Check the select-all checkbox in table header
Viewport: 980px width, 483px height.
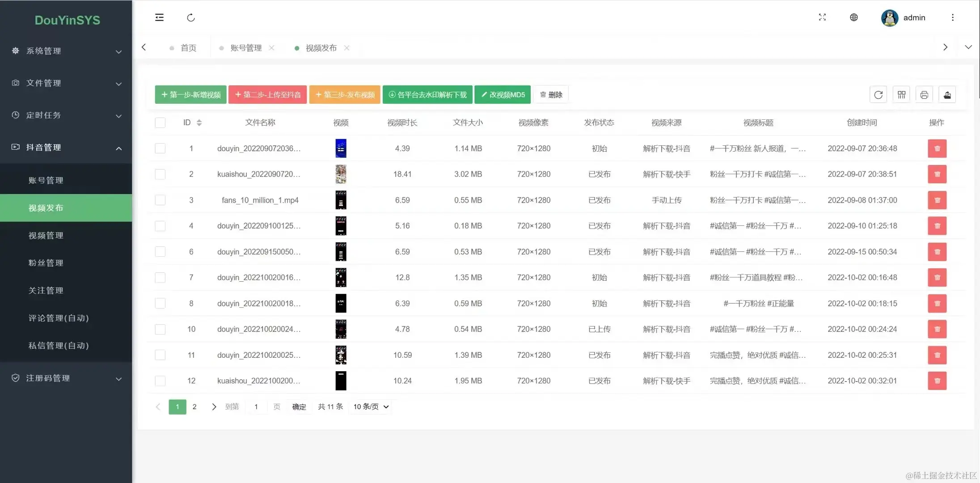(160, 123)
